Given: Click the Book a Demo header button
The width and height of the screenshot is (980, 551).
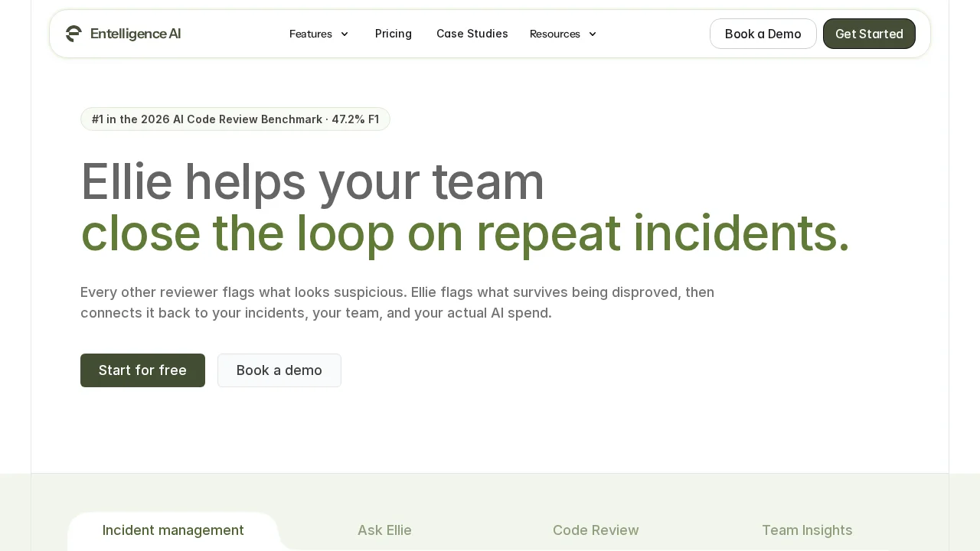Looking at the screenshot, I should click(763, 34).
